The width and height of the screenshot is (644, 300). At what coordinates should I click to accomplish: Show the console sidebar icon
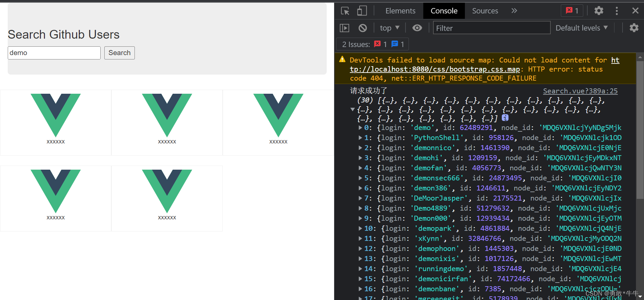click(x=344, y=28)
